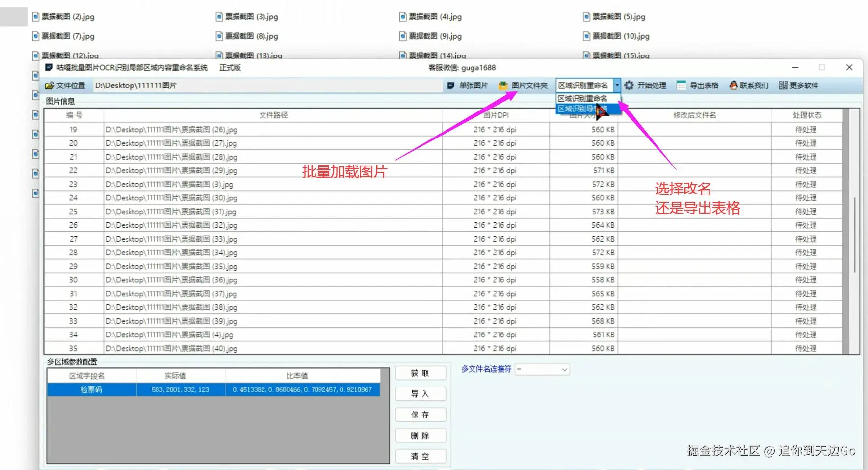This screenshot has width=868, height=470.
Task: Select 区域识别重命名 option in dropdown list
Action: (x=588, y=99)
